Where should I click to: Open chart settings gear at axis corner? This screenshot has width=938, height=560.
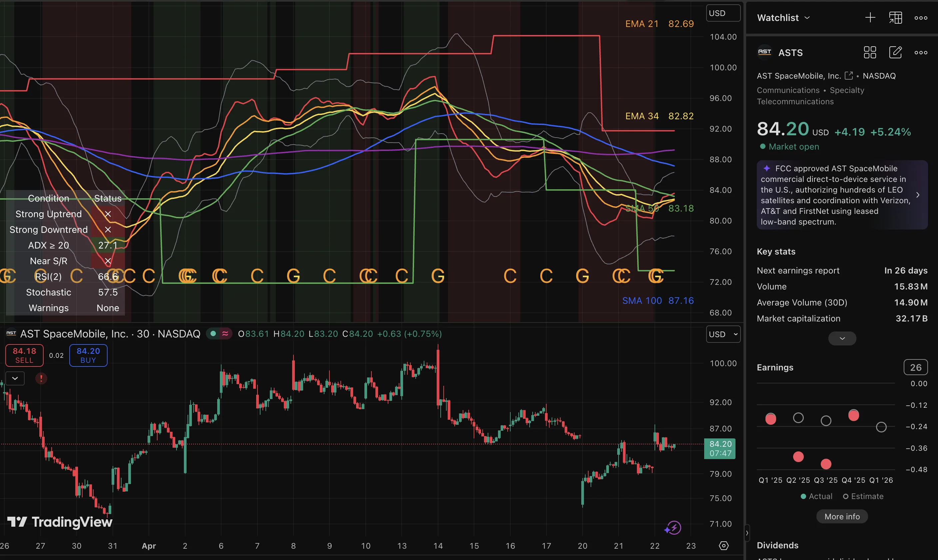(x=723, y=546)
